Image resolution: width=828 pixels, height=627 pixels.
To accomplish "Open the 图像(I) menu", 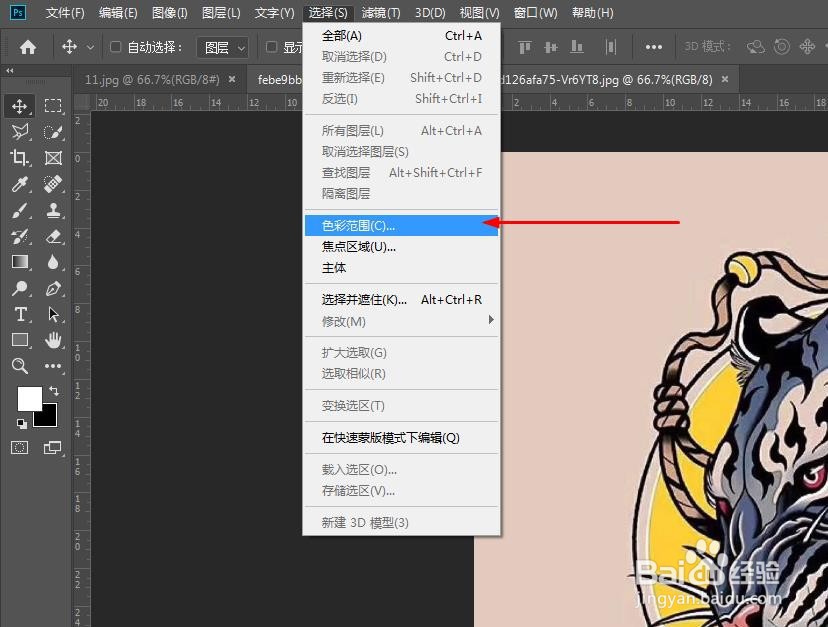I will 170,12.
